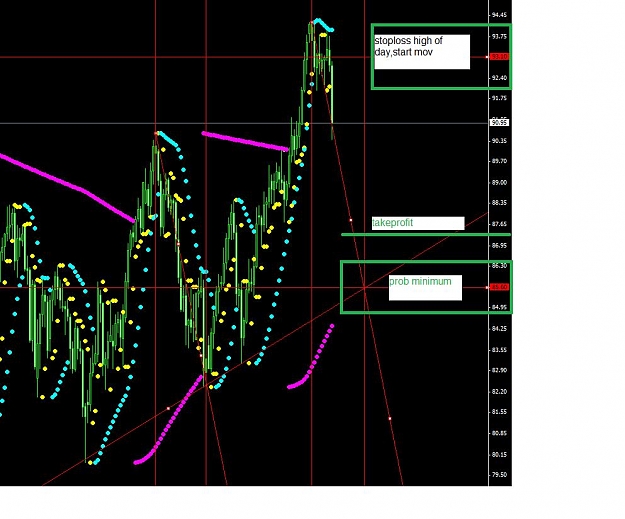Click the 93.75 price axis label

tap(499, 36)
